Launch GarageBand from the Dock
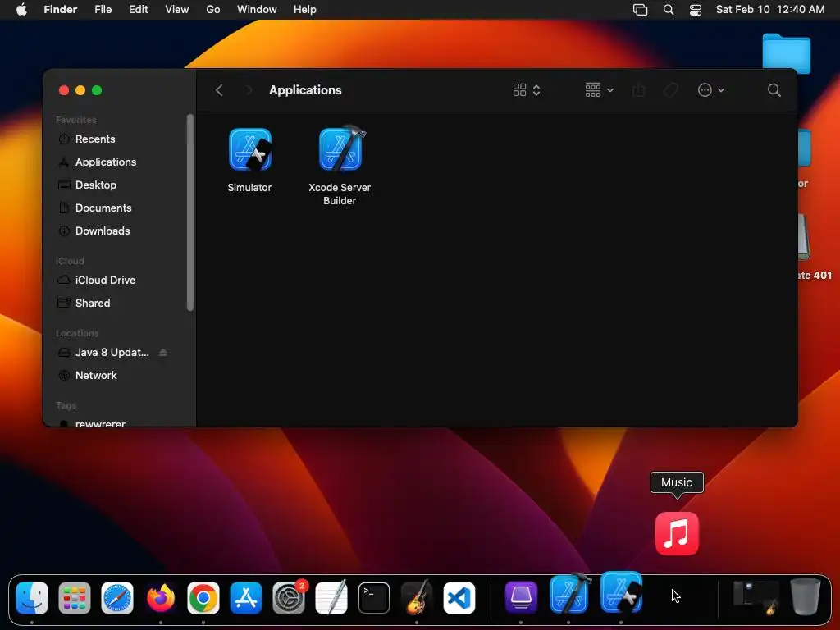The height and width of the screenshot is (630, 840). click(417, 597)
